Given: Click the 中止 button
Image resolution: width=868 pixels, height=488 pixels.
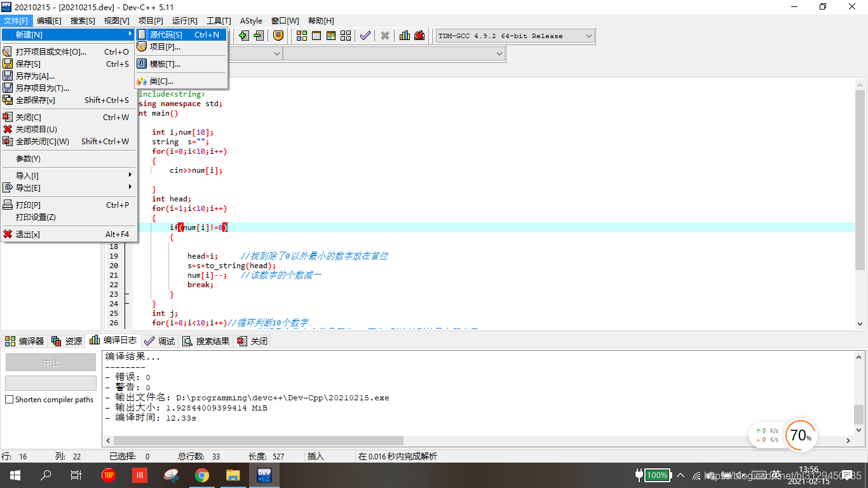Looking at the screenshot, I should 51,362.
